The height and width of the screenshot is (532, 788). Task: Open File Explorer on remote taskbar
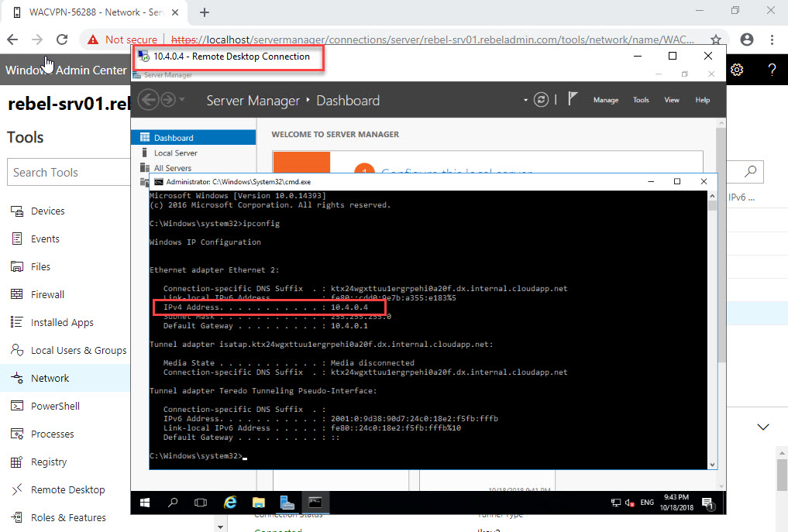coord(258,503)
